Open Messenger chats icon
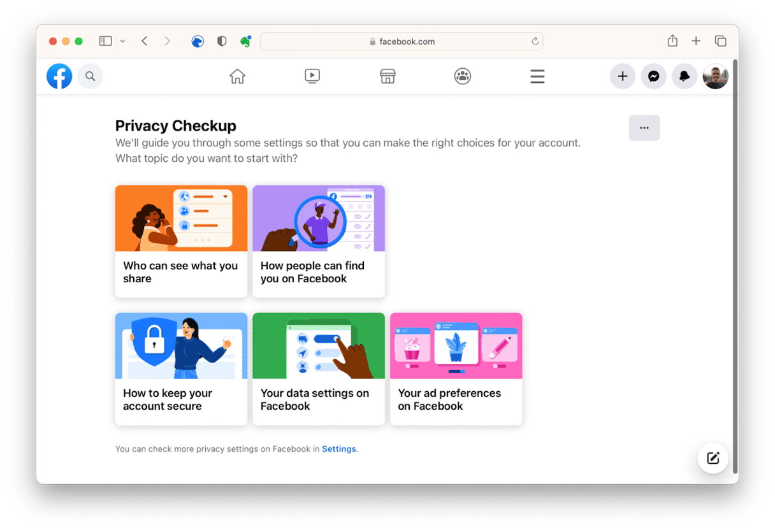 click(x=653, y=76)
